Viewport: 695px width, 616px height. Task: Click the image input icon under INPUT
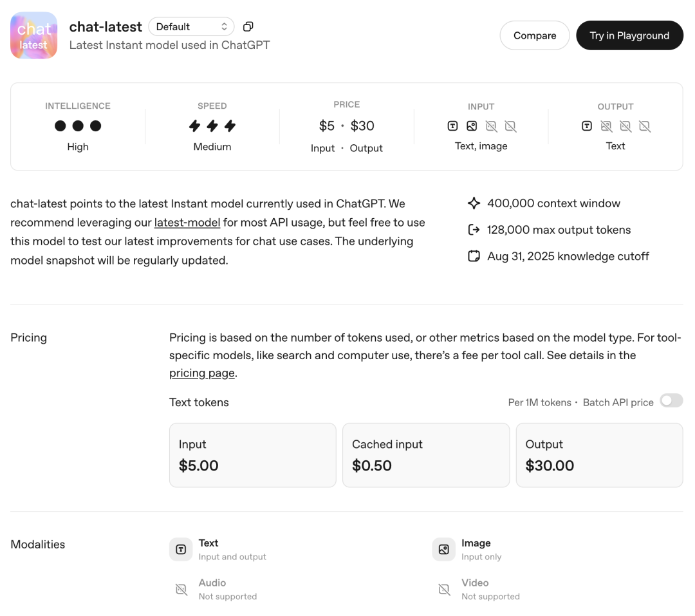(x=472, y=126)
